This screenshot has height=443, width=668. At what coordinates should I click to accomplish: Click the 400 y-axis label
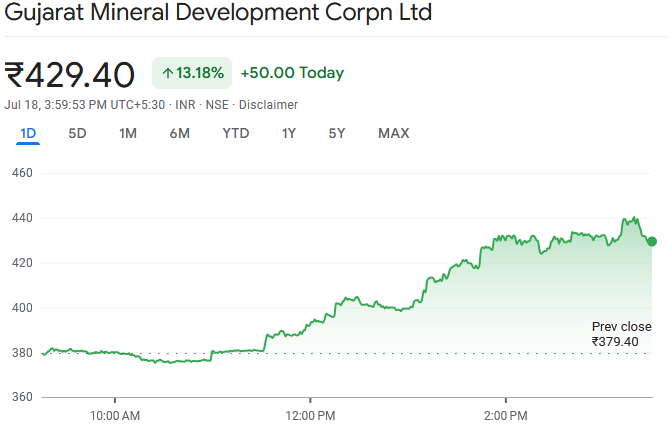pyautogui.click(x=22, y=308)
